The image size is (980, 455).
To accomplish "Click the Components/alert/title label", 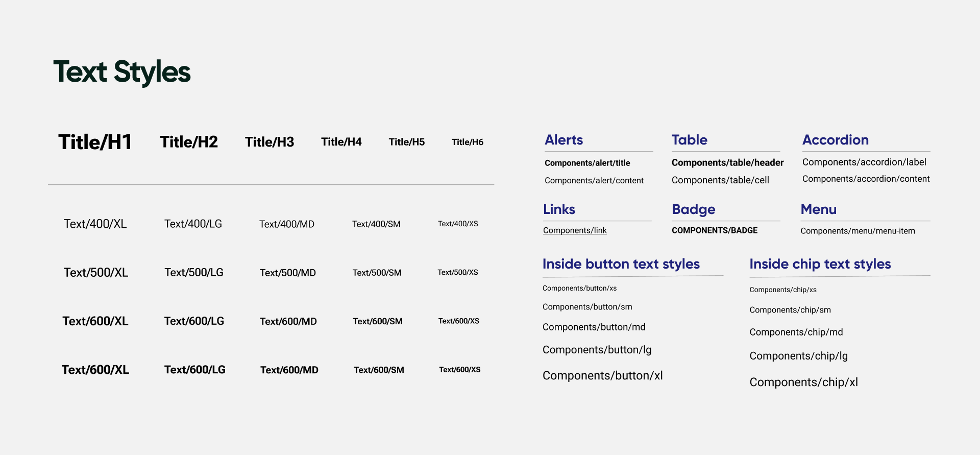I will (x=587, y=163).
